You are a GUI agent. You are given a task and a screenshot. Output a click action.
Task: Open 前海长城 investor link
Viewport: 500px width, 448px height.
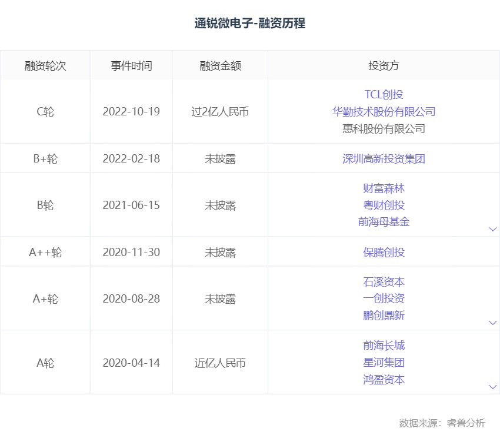coord(384,346)
